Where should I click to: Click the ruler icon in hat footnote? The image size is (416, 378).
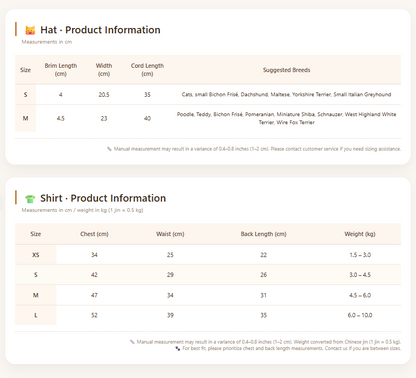[x=109, y=149]
